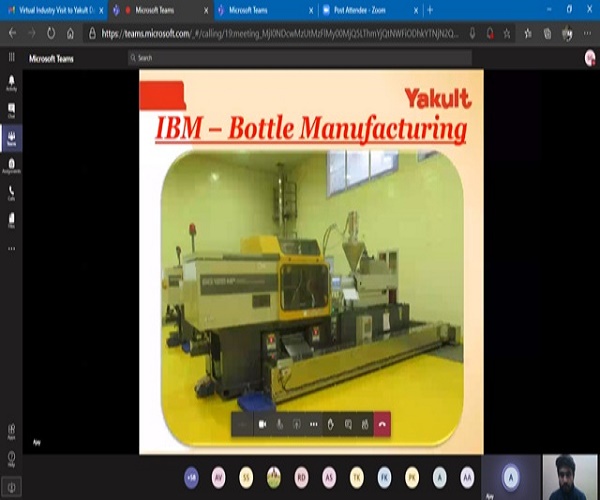Open Assignments in the Teams sidebar

click(x=11, y=166)
